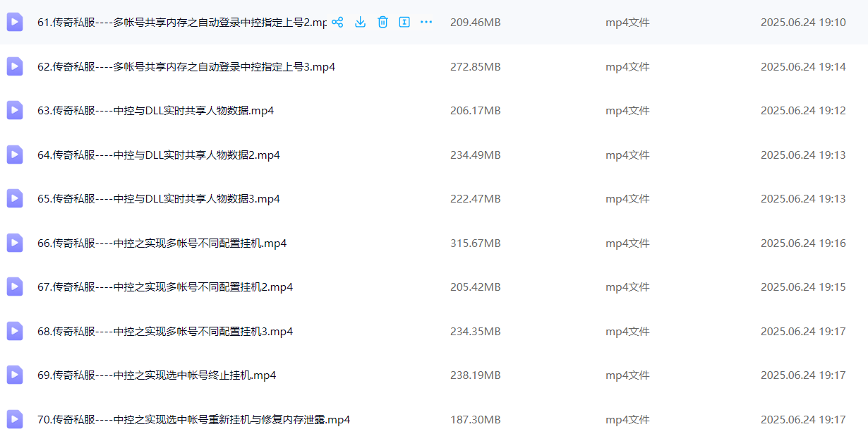
Task: Open file 63 中控与DLL实时共享人物数据.mp4
Action: 156,111
